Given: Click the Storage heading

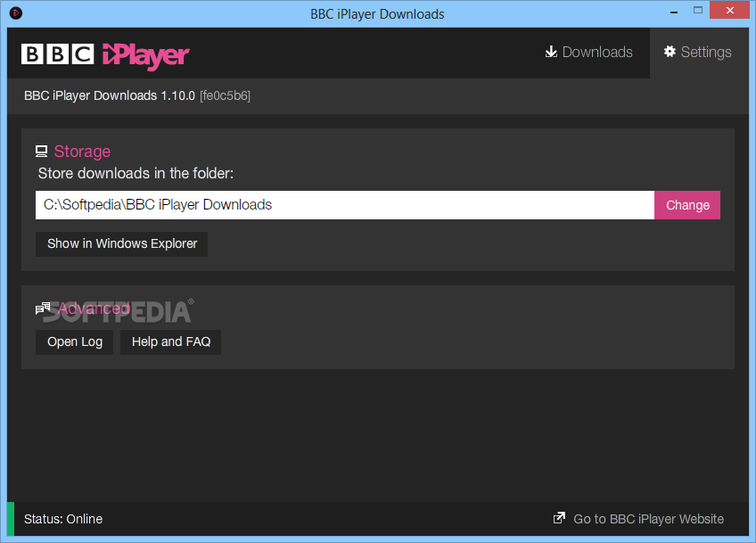Looking at the screenshot, I should point(82,152).
